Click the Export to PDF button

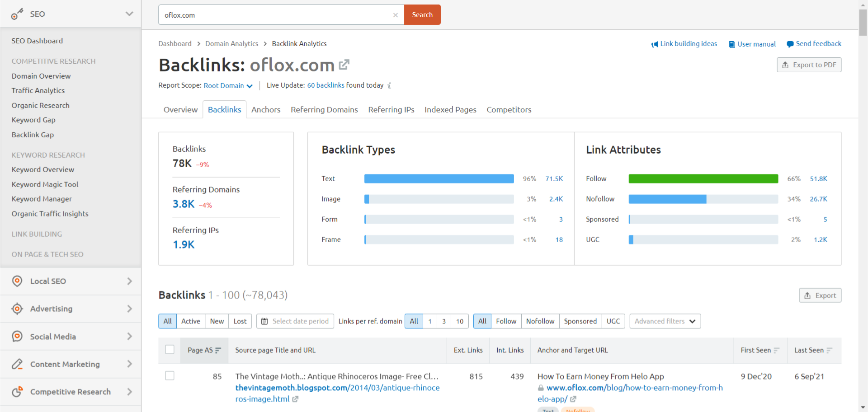click(809, 65)
